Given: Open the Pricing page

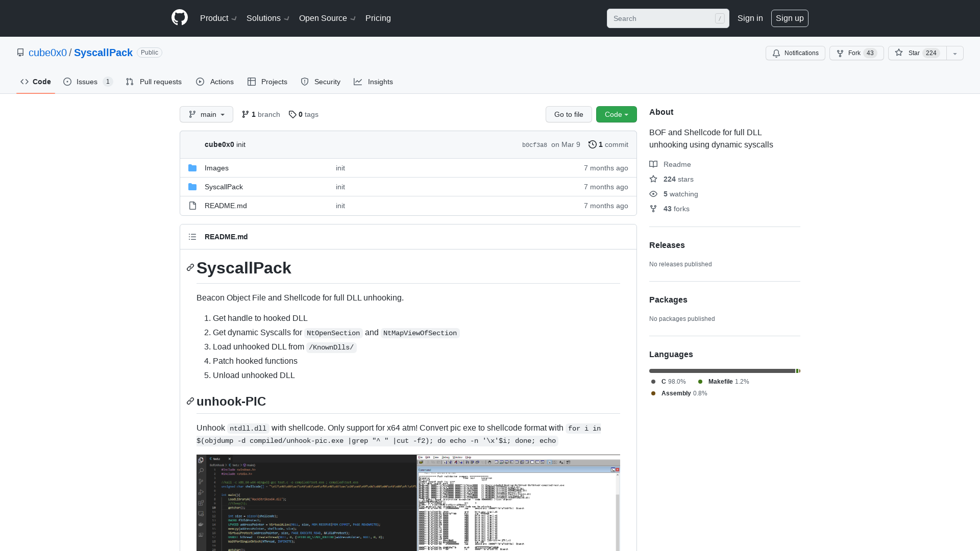Looking at the screenshot, I should point(378,18).
